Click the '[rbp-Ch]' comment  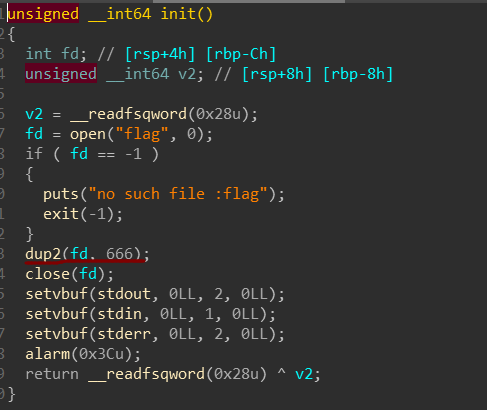241,54
